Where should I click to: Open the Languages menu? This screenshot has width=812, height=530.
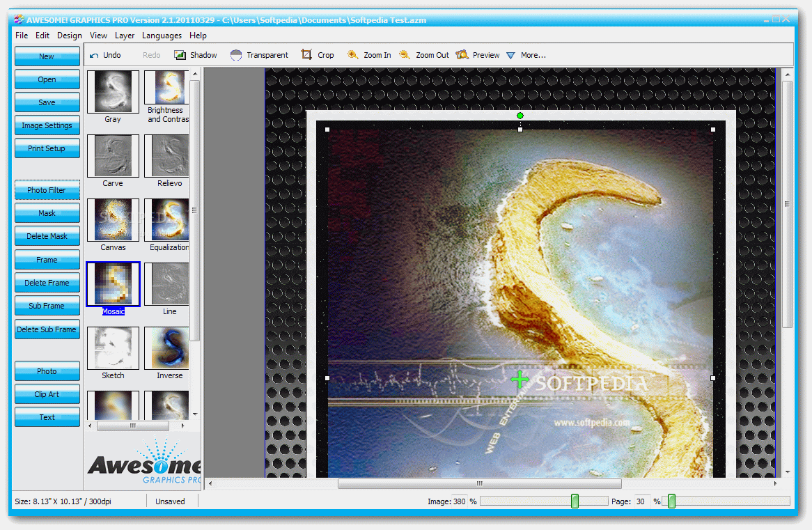[x=162, y=36]
